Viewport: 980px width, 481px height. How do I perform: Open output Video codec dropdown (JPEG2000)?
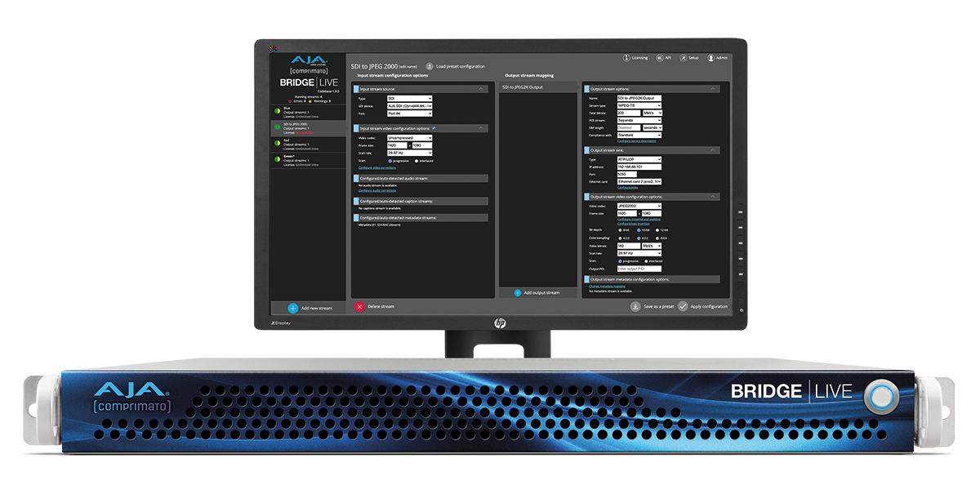[x=639, y=206]
